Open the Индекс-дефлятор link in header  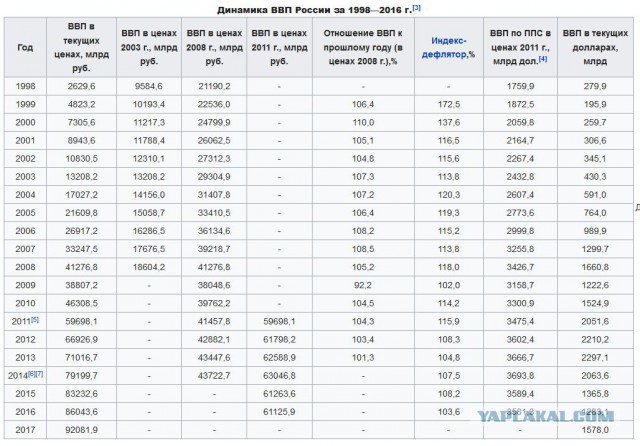(448, 47)
